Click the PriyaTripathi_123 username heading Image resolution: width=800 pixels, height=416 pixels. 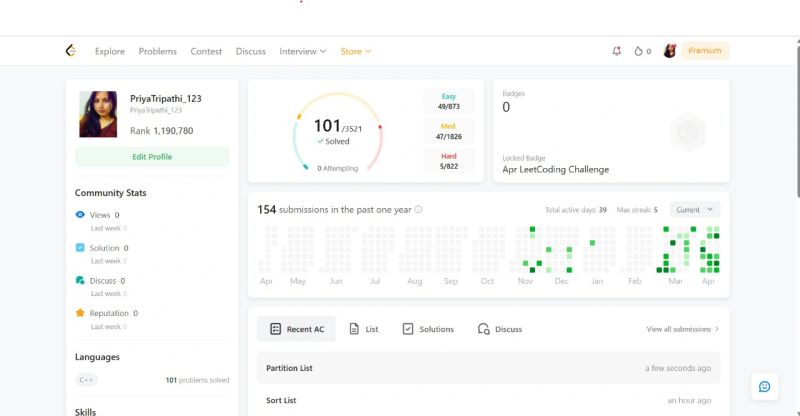[x=166, y=98]
